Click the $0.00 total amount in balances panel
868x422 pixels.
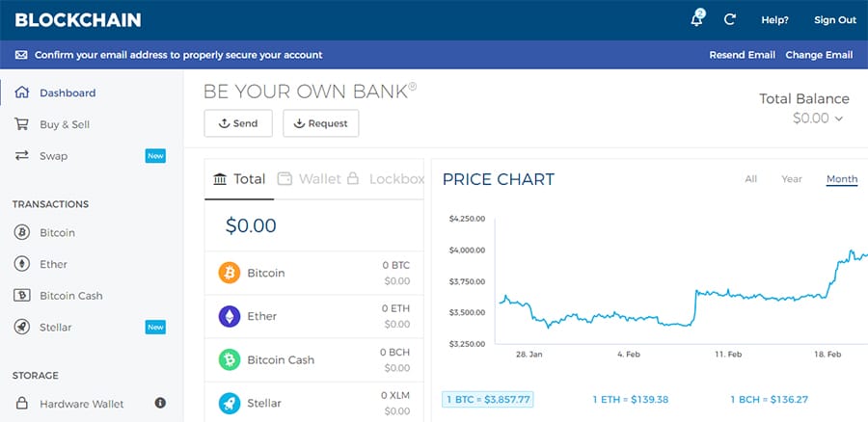pyautogui.click(x=251, y=225)
